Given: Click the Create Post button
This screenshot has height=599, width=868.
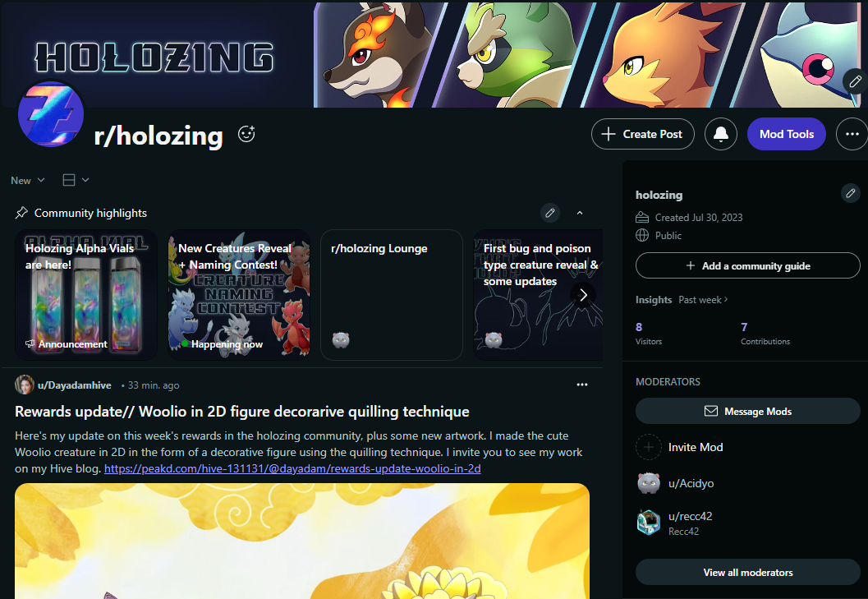Looking at the screenshot, I should pos(643,134).
